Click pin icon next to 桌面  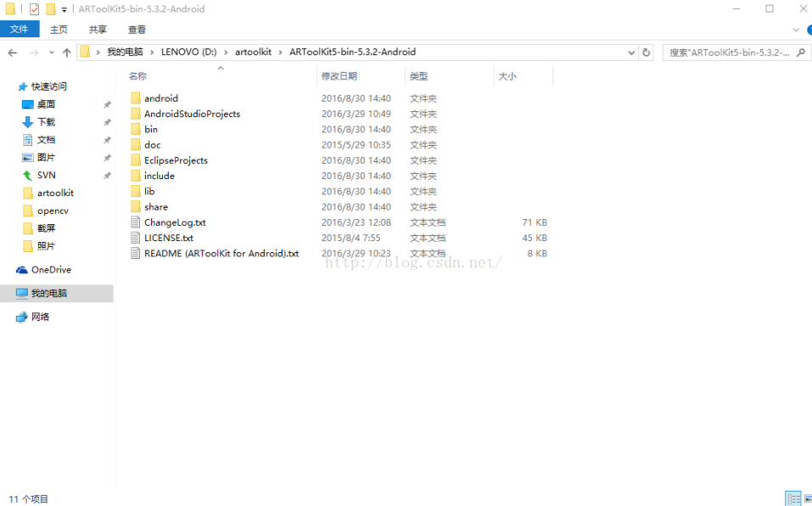point(107,104)
